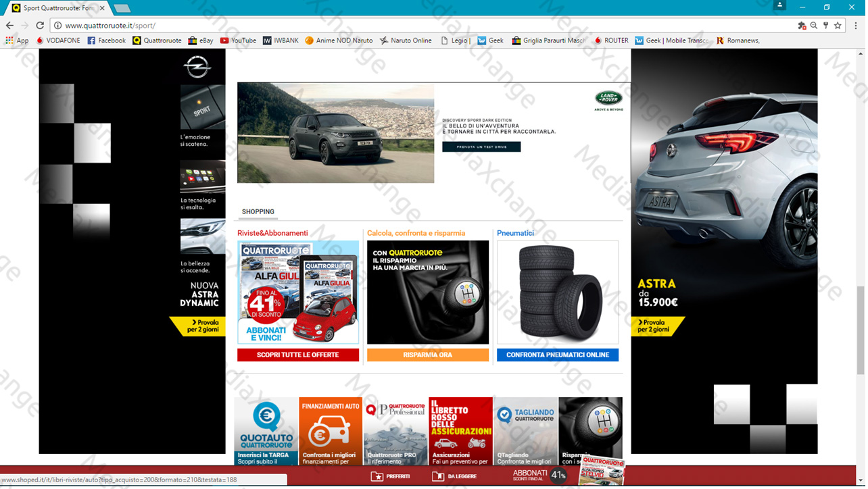Image resolution: width=868 pixels, height=489 pixels.
Task: Select the Sport Quattroruote browser tab
Action: click(58, 8)
